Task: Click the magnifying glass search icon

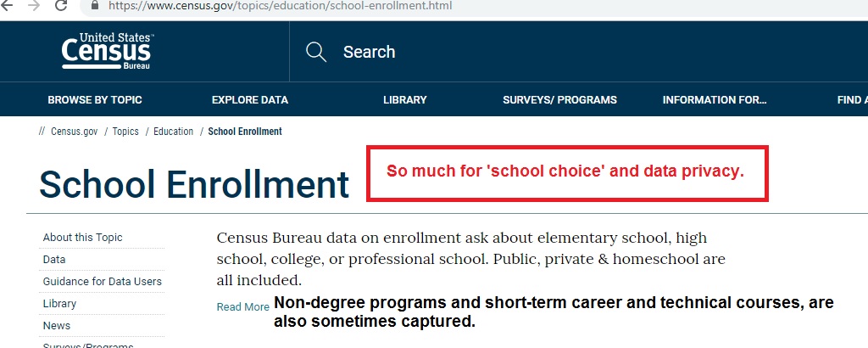Action: coord(316,52)
